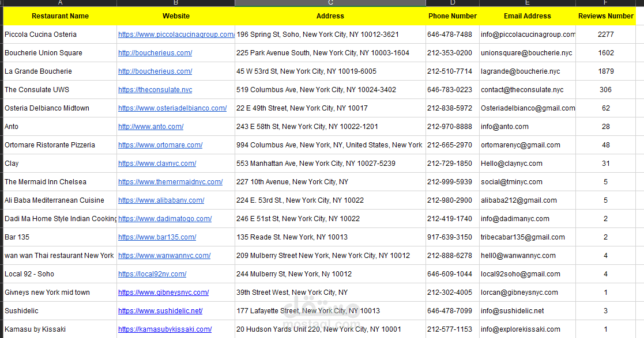Select the La Grande Boucherie name cell
Image resolution: width=644 pixels, height=338 pixels.
(60, 71)
